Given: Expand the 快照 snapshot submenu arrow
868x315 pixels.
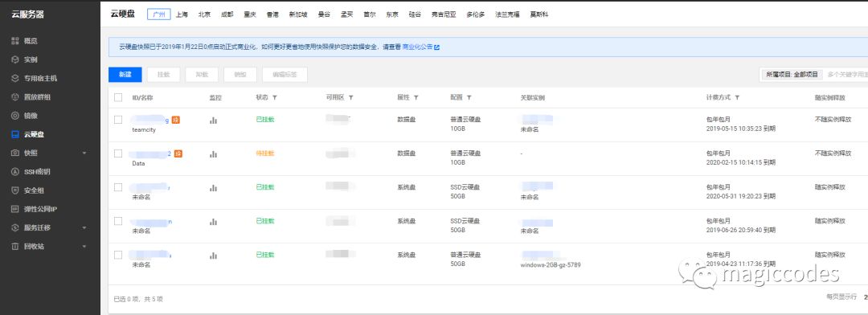Looking at the screenshot, I should point(84,153).
